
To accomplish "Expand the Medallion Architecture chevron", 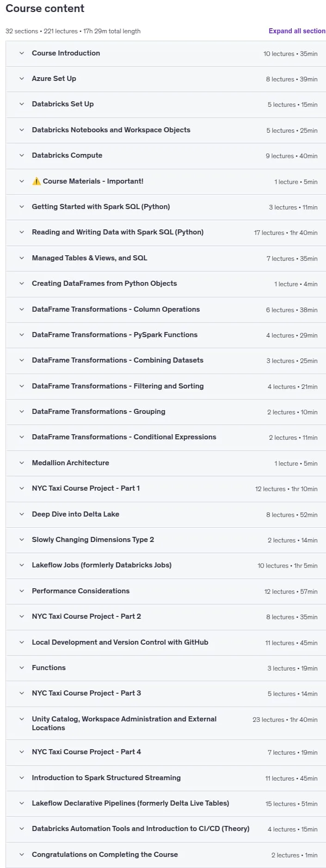I will click(x=22, y=463).
